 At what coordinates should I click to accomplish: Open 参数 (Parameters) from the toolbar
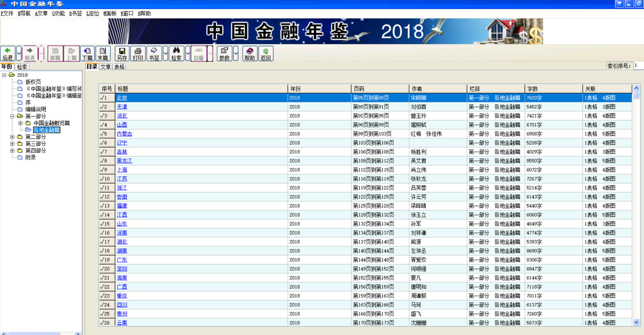pyautogui.click(x=224, y=53)
